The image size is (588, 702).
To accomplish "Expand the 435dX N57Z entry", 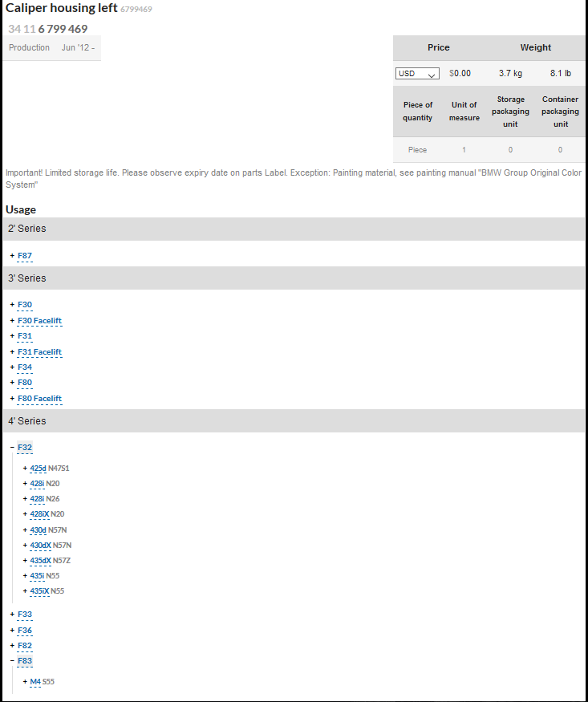I will point(25,561).
